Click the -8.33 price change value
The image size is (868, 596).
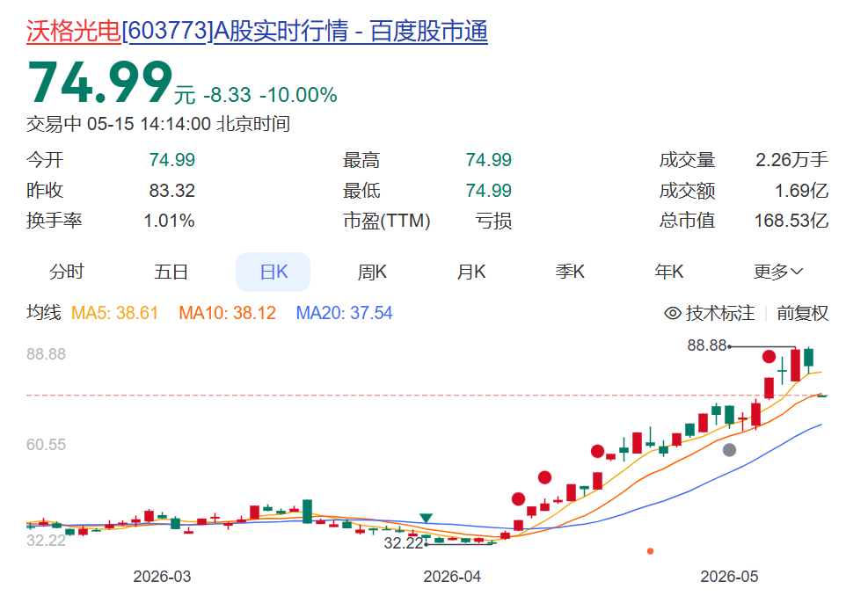click(x=228, y=95)
